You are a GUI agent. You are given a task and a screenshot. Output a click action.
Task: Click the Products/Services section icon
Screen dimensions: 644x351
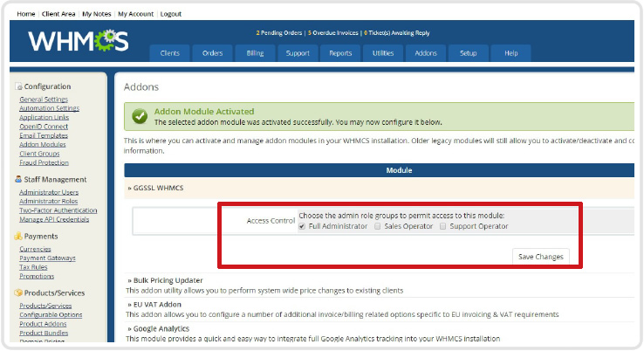pyautogui.click(x=18, y=292)
